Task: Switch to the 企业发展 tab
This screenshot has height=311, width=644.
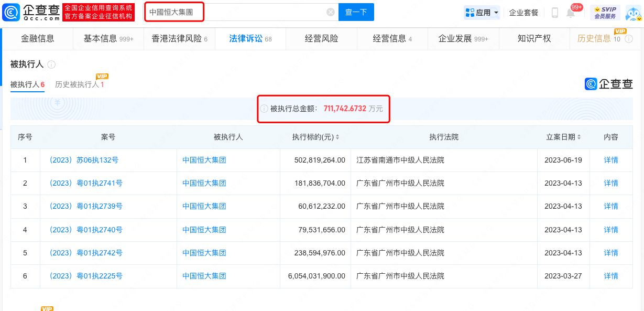Action: (x=463, y=38)
